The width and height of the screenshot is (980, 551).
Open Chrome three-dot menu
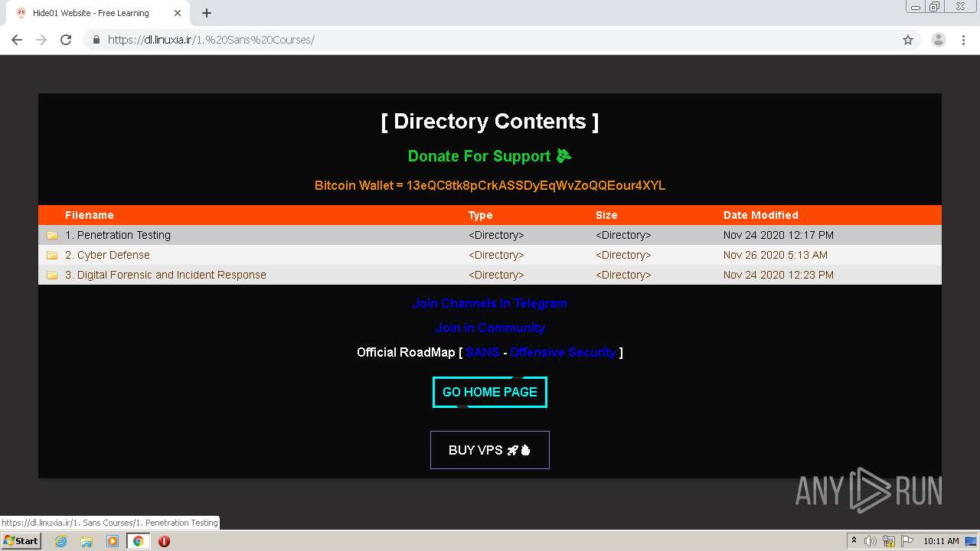tap(963, 40)
